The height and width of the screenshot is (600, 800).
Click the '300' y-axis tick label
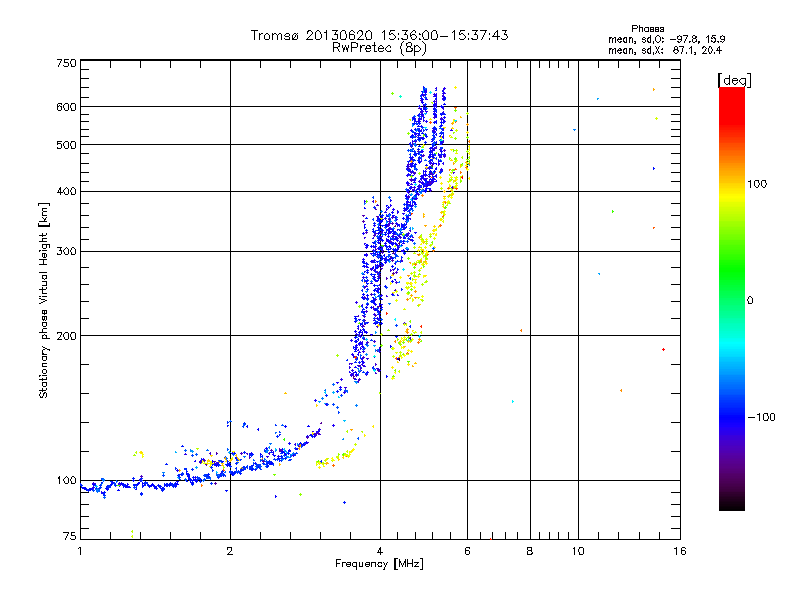[x=66, y=252]
